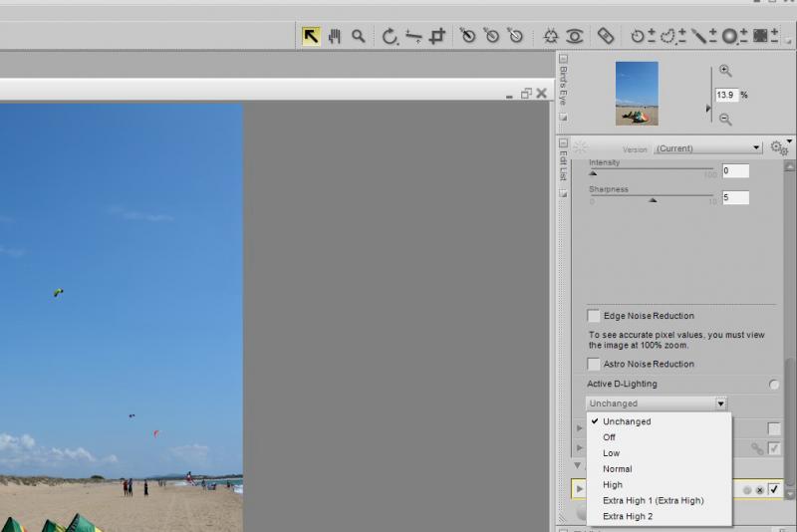
Task: Reset Active D-Lighting with round button
Action: 774,385
